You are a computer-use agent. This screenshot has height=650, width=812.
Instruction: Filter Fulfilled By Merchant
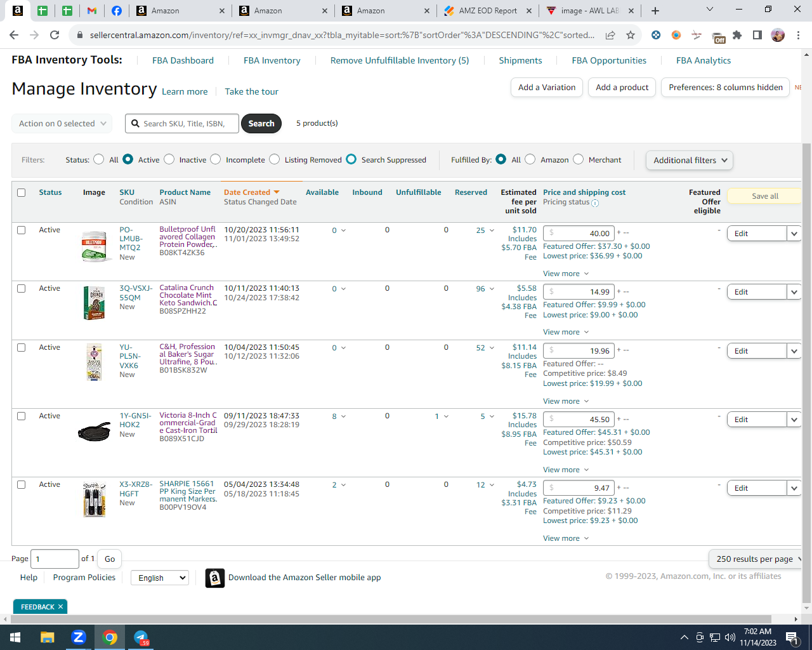(578, 159)
